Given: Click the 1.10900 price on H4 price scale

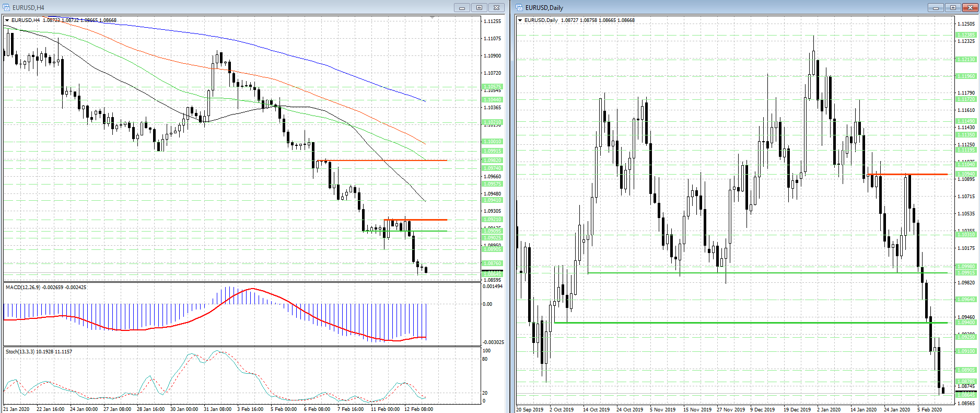Looking at the screenshot, I should [492, 56].
